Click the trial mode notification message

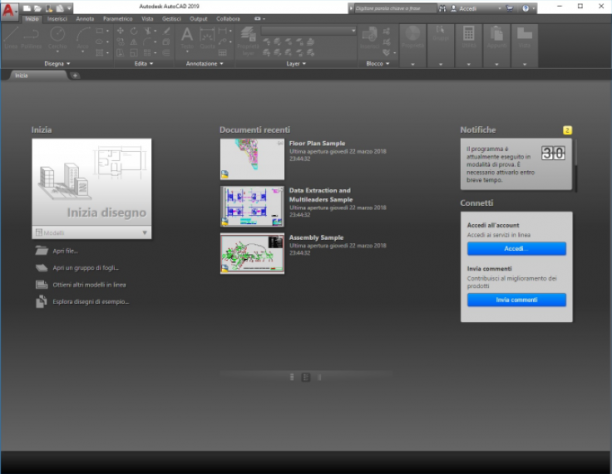pyautogui.click(x=500, y=164)
